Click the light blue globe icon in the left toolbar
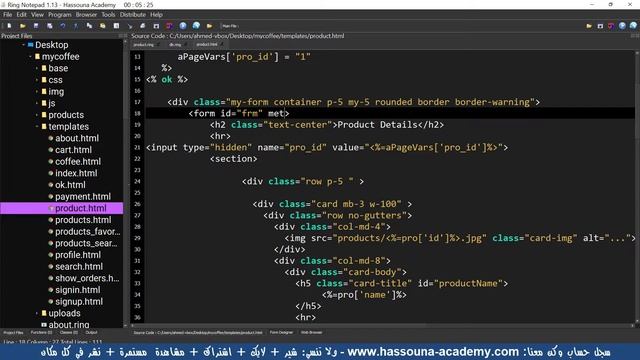This screenshot has height=360, width=640. [x=196, y=26]
